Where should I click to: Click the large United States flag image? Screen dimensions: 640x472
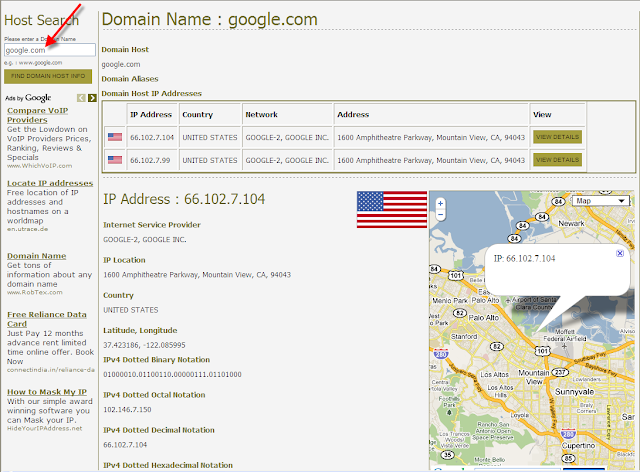pyautogui.click(x=392, y=209)
